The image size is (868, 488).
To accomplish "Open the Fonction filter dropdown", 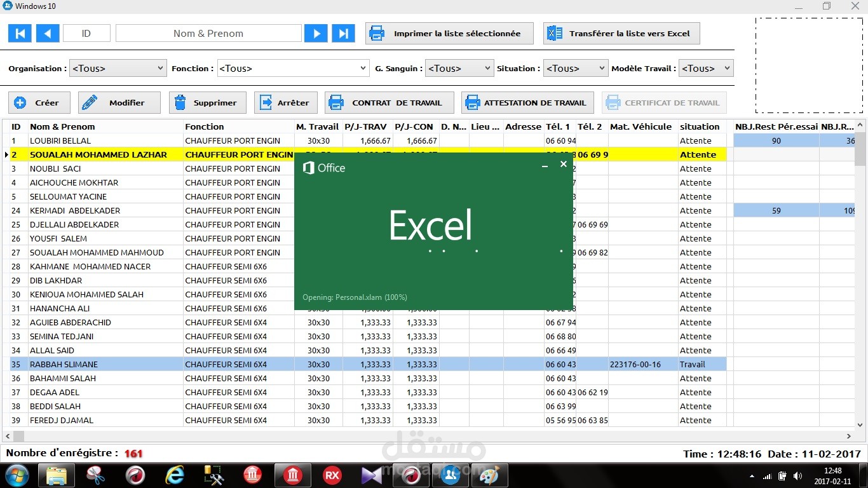I will tap(293, 68).
